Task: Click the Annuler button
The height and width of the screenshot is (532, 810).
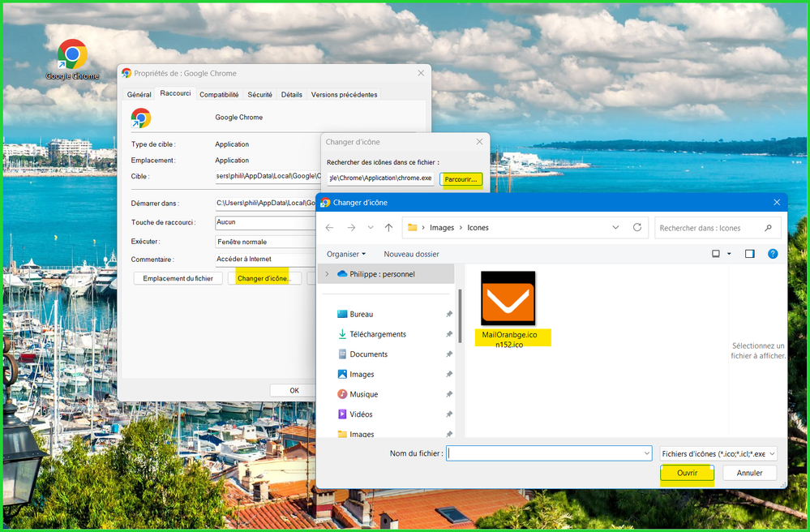Action: [749, 473]
